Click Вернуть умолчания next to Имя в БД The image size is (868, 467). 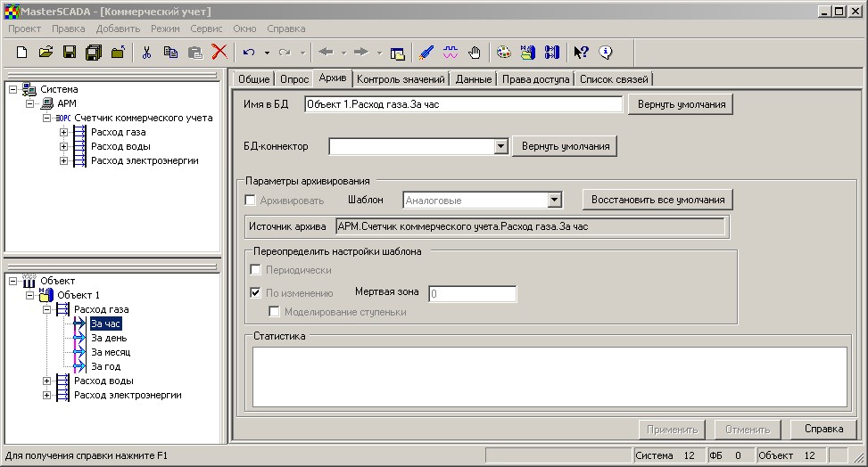pos(681,104)
